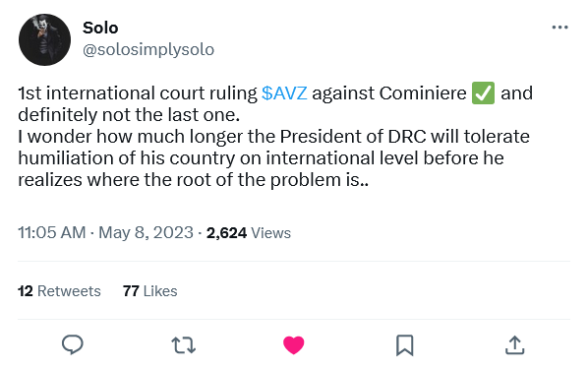
Task: View Solo's profile picture
Action: [x=44, y=39]
